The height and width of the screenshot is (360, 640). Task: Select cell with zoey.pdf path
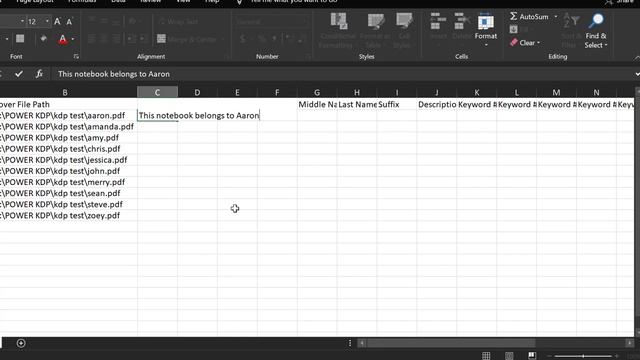point(68,216)
